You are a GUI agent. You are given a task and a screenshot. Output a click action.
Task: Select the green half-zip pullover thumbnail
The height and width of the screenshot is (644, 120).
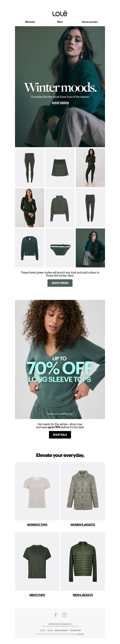click(x=60, y=208)
